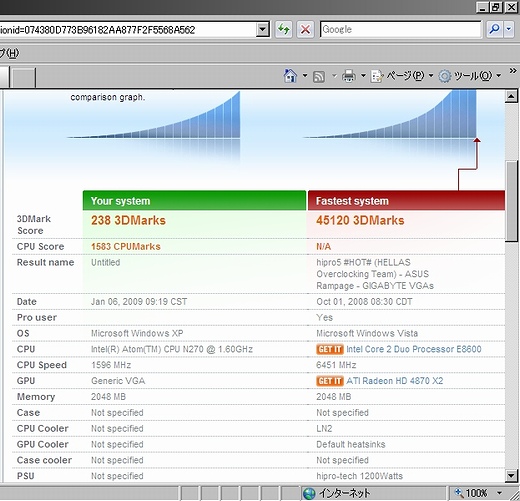The image size is (520, 501).
Task: Click the search magnifier button
Action: click(x=494, y=29)
